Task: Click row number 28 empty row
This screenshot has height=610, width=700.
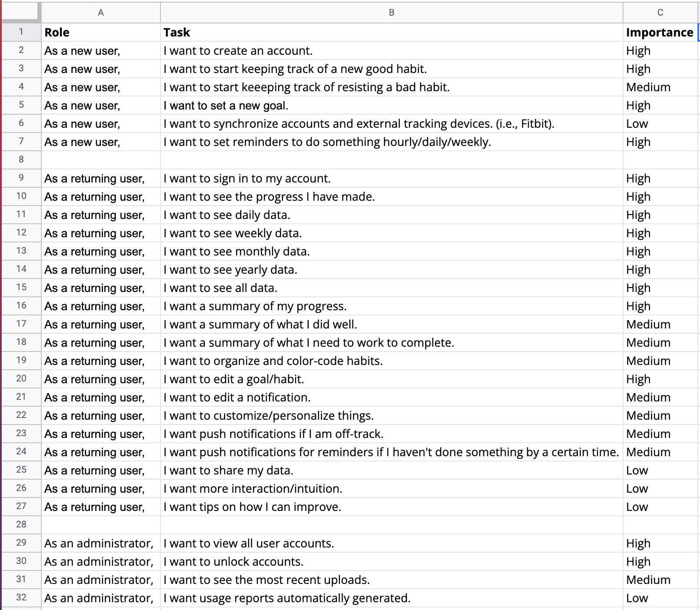Action: [21, 525]
